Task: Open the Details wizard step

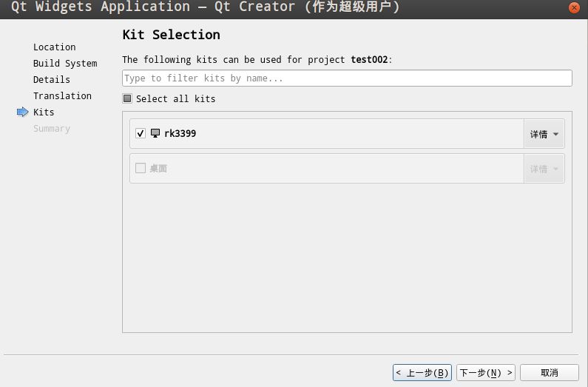Action: point(52,80)
